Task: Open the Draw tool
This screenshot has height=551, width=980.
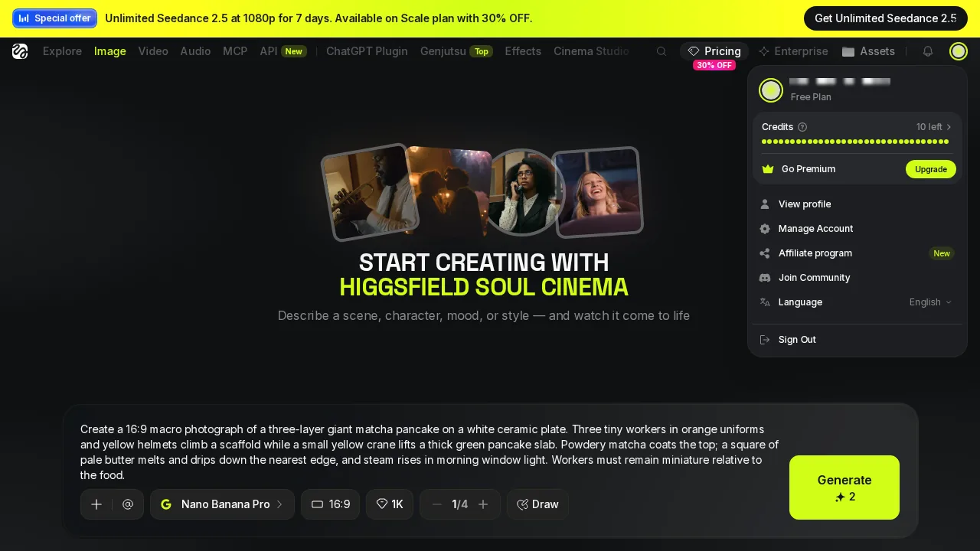Action: point(537,504)
